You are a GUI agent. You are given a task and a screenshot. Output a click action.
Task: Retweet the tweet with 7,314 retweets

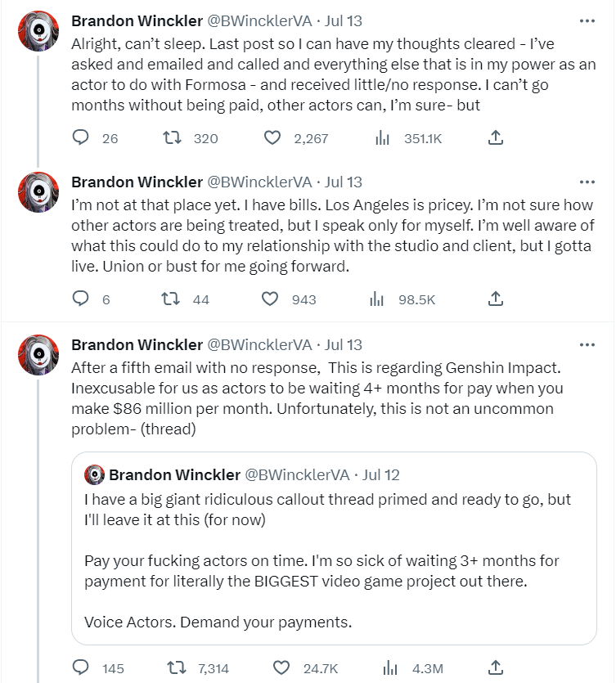[x=176, y=668]
